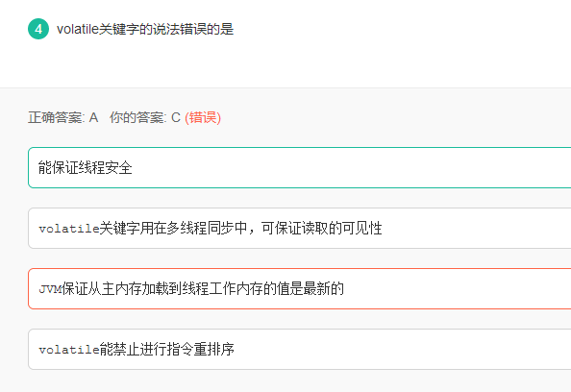
Task: Click the green question number 4 badge
Action: pyautogui.click(x=38, y=29)
